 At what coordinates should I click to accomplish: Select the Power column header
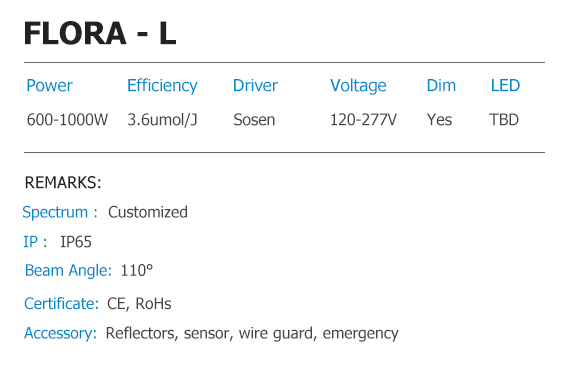[49, 86]
